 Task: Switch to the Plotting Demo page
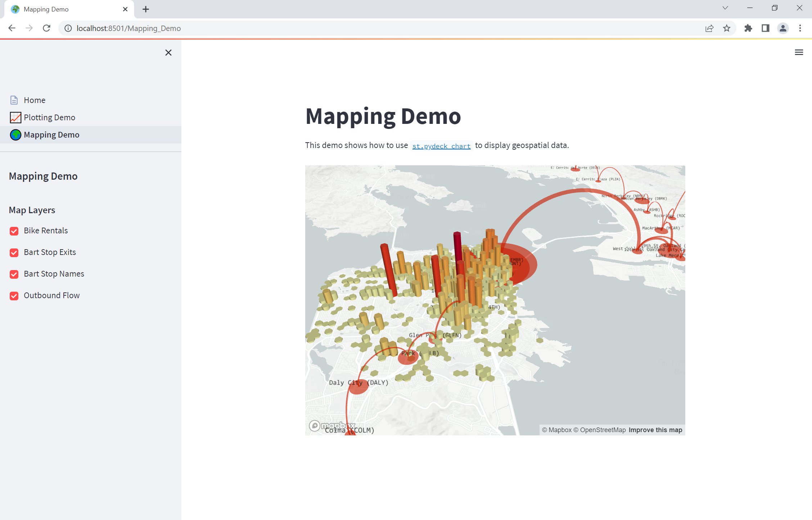coord(49,117)
